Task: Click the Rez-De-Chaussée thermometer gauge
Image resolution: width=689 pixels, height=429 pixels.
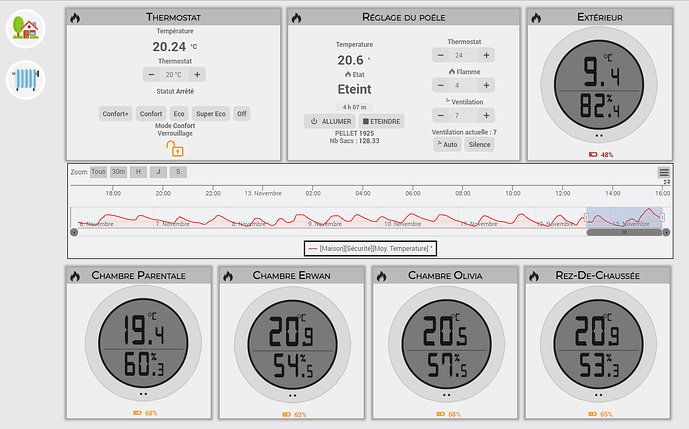Action: 598,344
